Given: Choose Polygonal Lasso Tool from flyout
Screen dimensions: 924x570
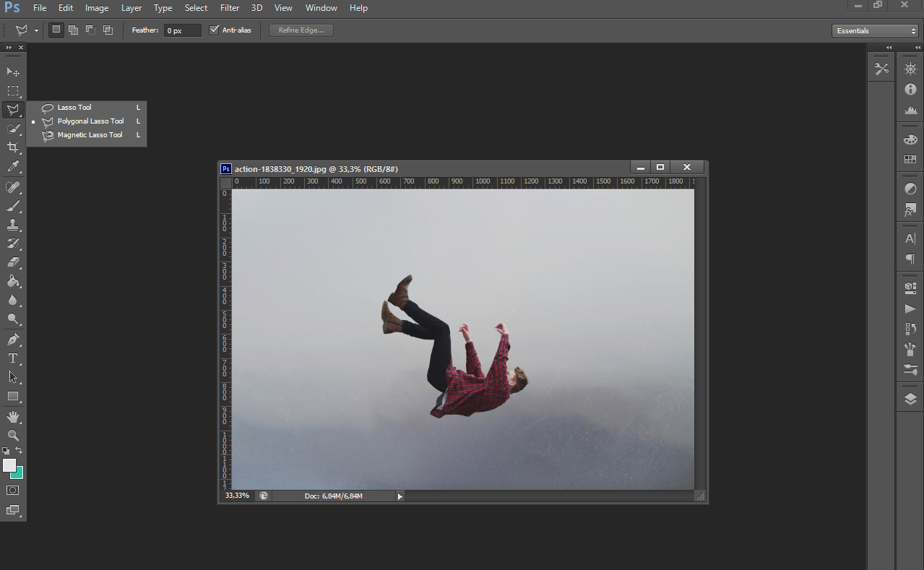Looking at the screenshot, I should tap(87, 121).
